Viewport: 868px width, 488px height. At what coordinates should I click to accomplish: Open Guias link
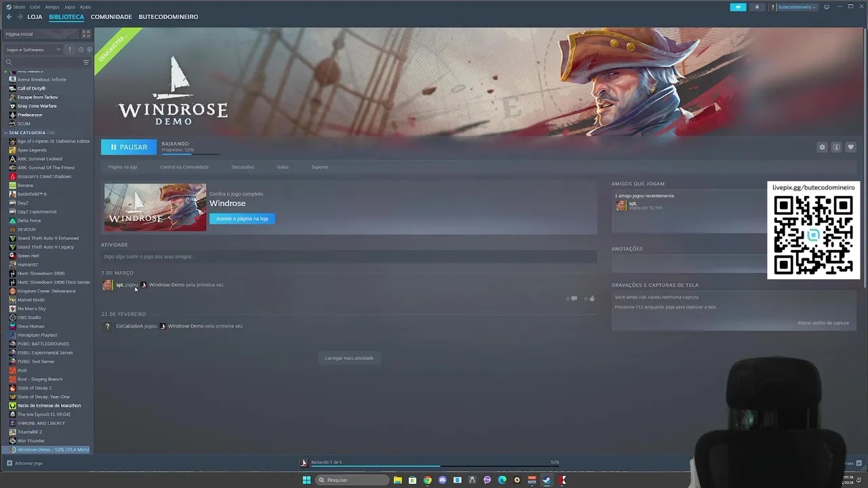click(283, 167)
